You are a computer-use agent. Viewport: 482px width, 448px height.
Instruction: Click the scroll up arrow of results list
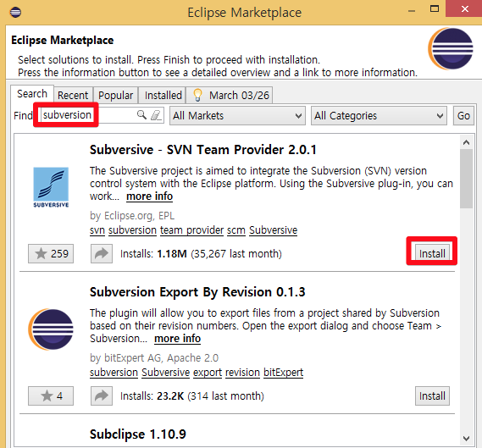coord(466,142)
